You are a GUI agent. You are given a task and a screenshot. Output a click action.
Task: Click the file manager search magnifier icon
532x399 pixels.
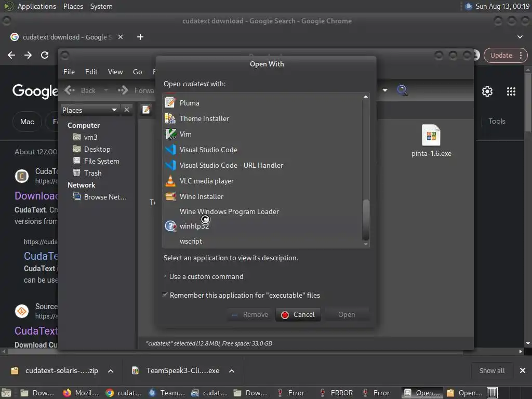pos(402,90)
